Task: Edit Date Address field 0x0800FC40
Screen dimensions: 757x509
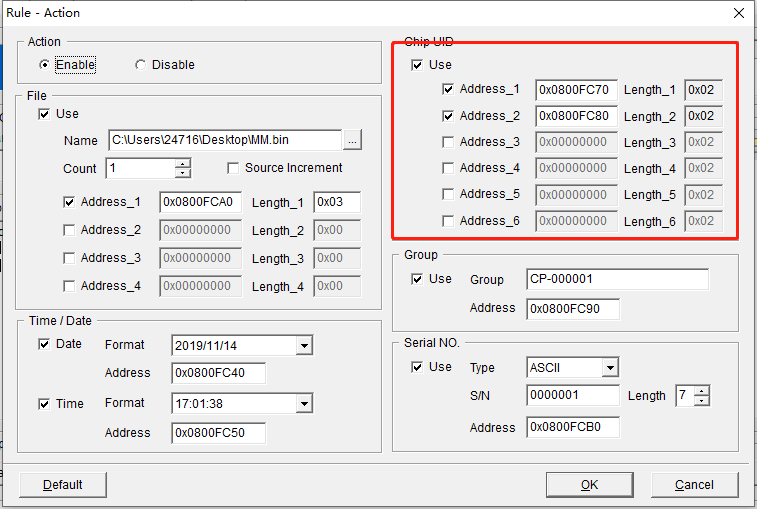Action: (x=218, y=373)
